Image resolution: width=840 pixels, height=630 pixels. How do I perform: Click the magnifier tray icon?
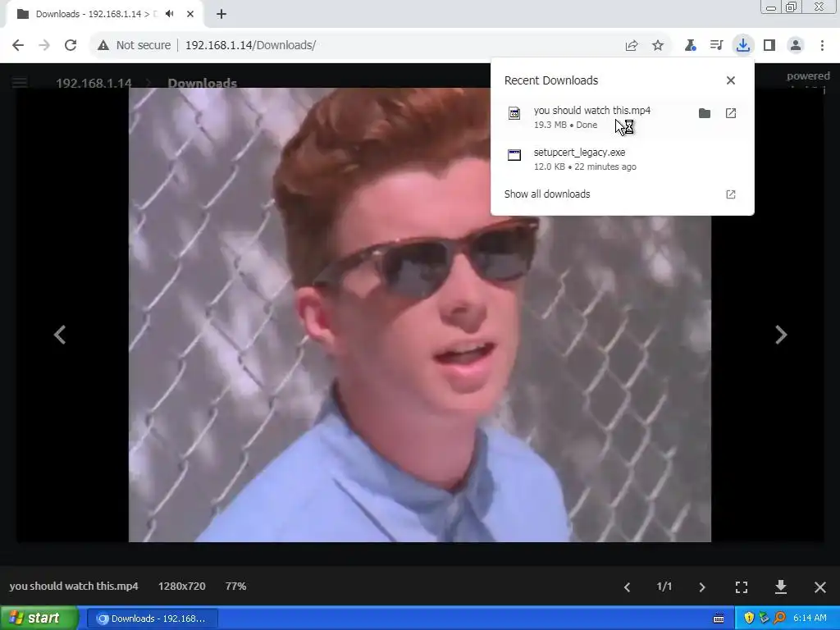point(779,619)
